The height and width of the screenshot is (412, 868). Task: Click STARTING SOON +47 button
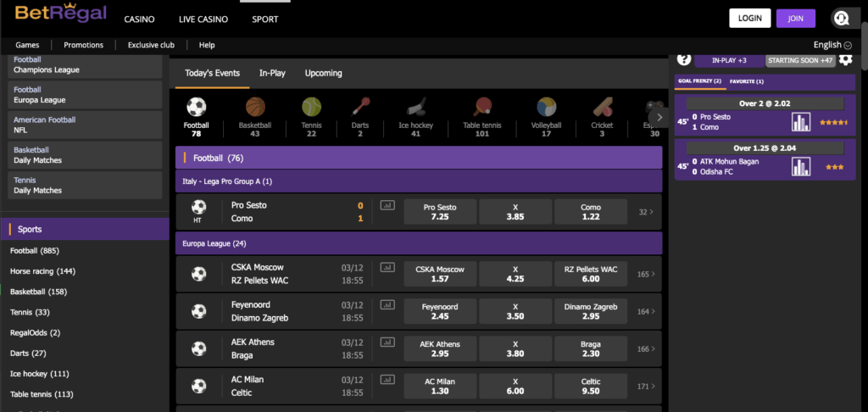click(800, 60)
